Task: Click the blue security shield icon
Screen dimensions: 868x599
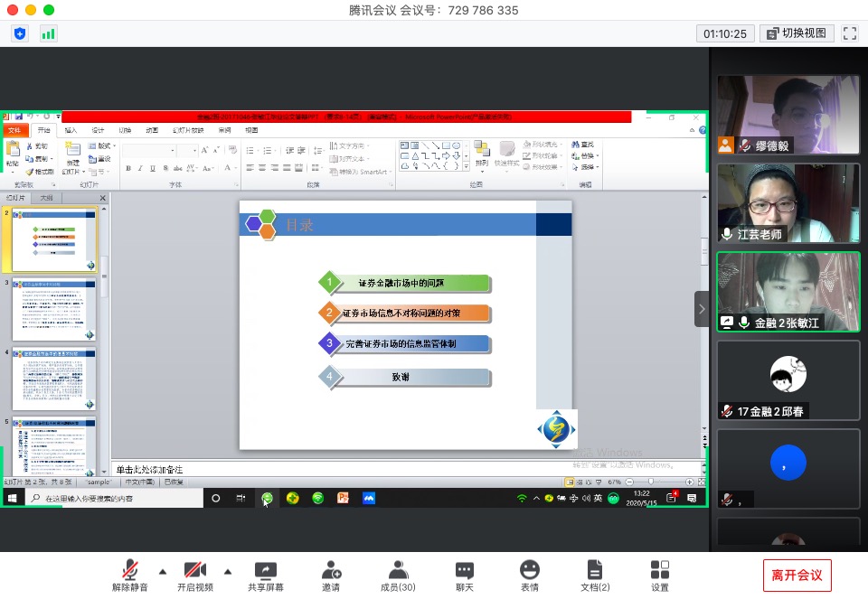Action: (x=20, y=33)
